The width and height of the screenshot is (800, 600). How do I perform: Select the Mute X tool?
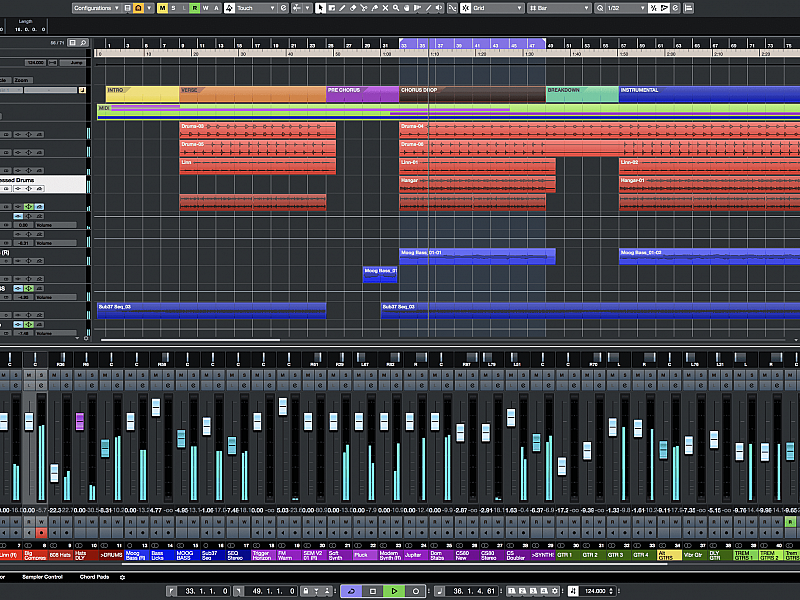click(385, 8)
